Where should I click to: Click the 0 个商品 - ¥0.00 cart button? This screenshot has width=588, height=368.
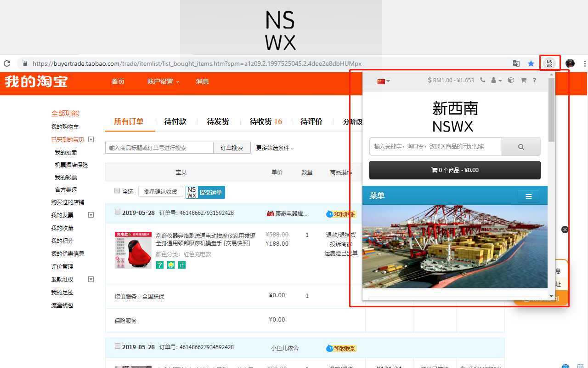[x=455, y=170]
